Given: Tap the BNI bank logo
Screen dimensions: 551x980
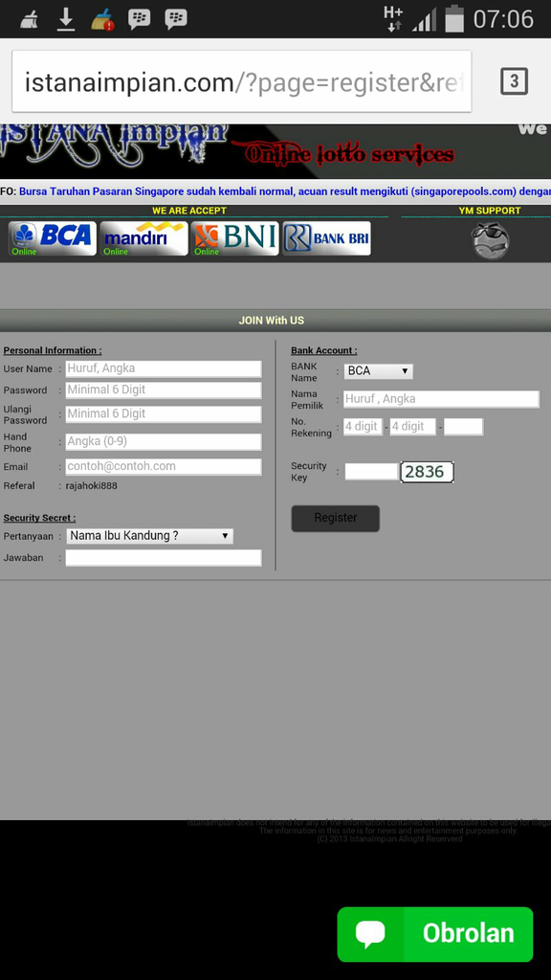Looking at the screenshot, I should (x=235, y=238).
